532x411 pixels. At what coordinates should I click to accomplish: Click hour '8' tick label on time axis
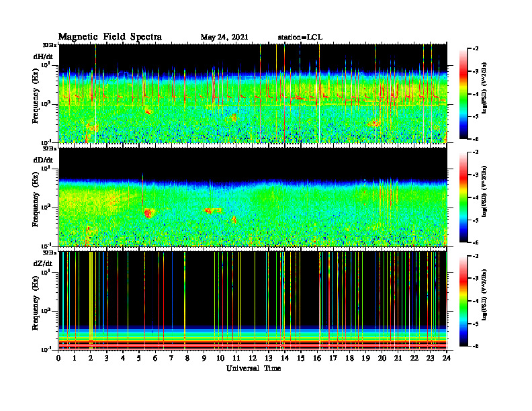click(187, 358)
